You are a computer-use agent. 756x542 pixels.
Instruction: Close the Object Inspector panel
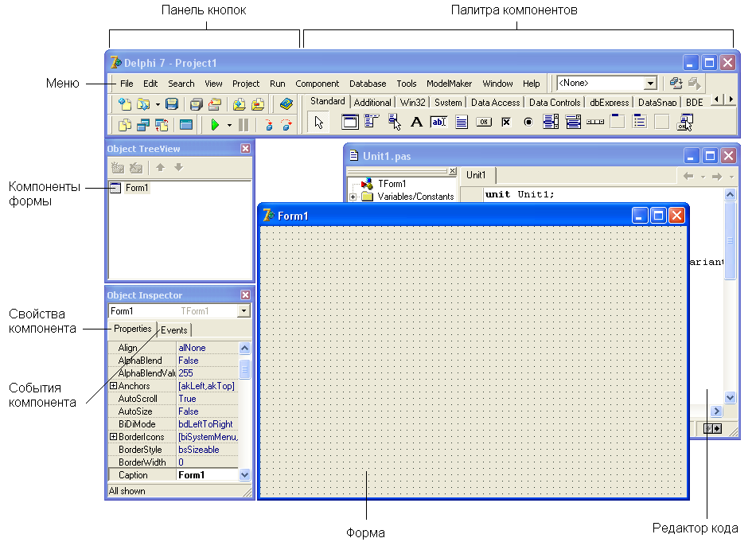pyautogui.click(x=245, y=294)
